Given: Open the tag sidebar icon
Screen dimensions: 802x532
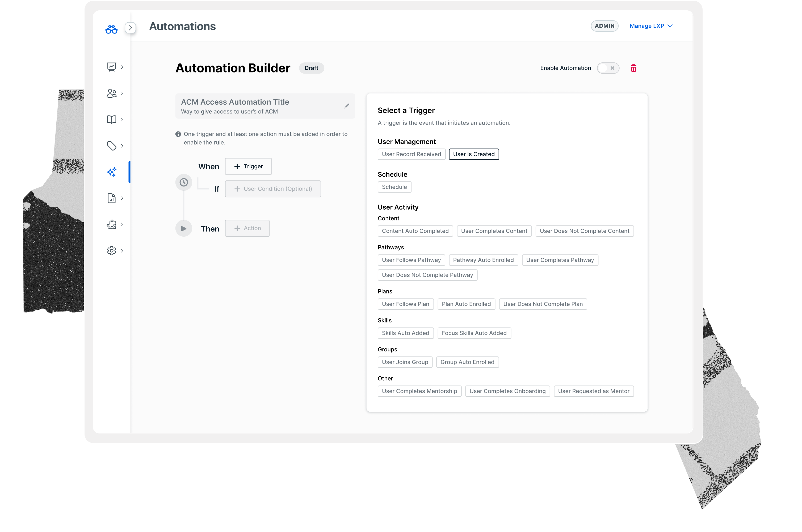Looking at the screenshot, I should point(111,146).
